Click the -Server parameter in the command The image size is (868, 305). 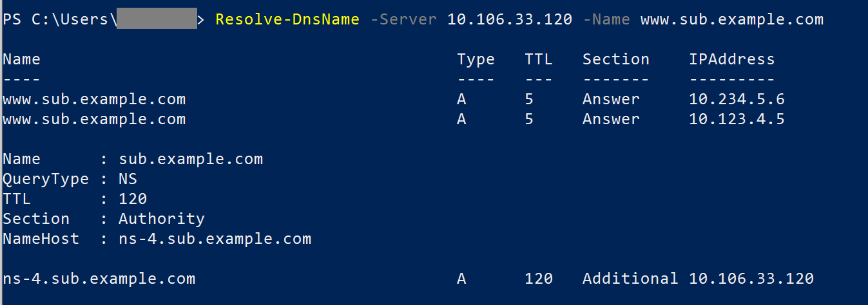pos(403,19)
